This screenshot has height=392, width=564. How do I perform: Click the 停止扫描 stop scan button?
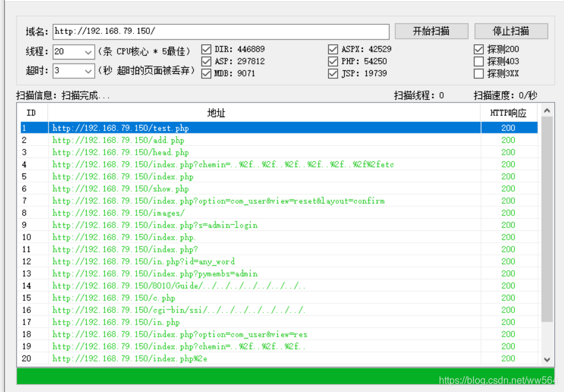click(x=511, y=32)
